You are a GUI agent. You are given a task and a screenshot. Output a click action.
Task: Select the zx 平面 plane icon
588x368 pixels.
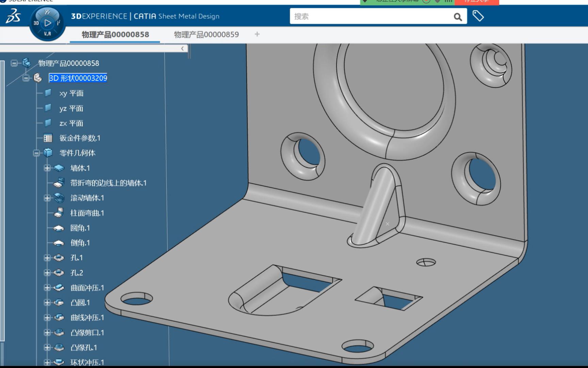coord(48,123)
